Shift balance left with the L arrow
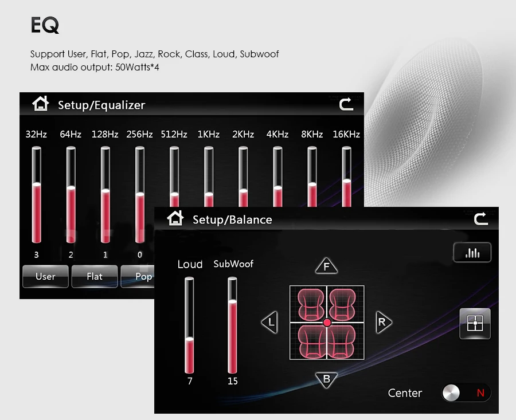516x420 pixels. click(270, 322)
